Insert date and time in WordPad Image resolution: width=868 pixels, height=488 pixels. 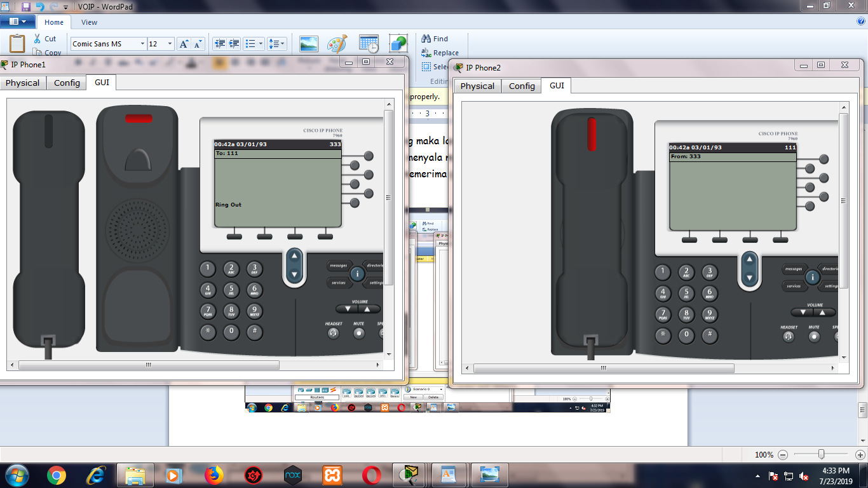pos(369,44)
